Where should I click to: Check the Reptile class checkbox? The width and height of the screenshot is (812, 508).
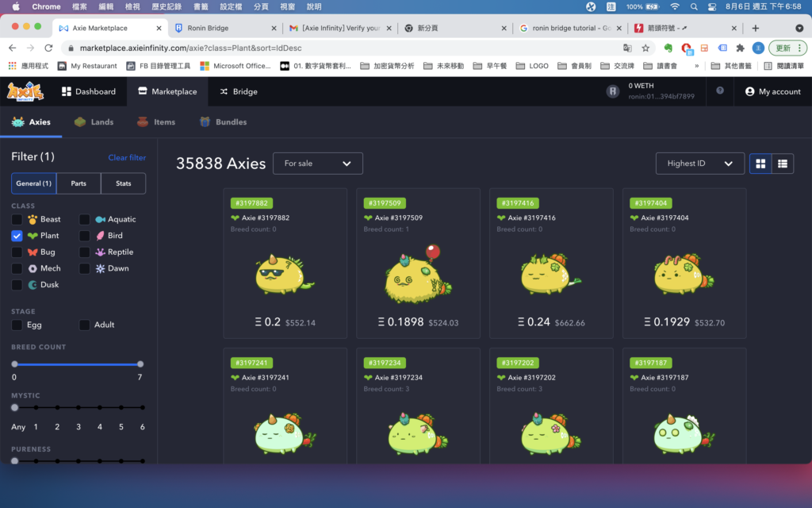[84, 252]
